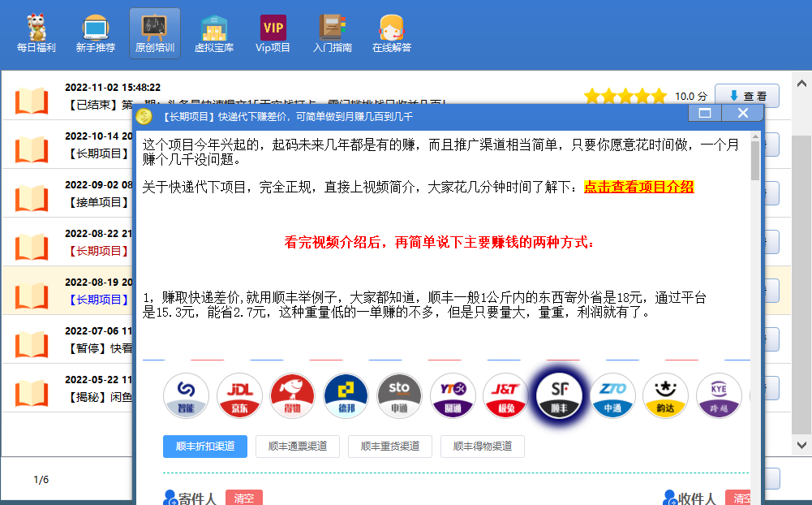Click the book icon for the 2022-09-02 entry
The image size is (812, 505).
pos(32,198)
